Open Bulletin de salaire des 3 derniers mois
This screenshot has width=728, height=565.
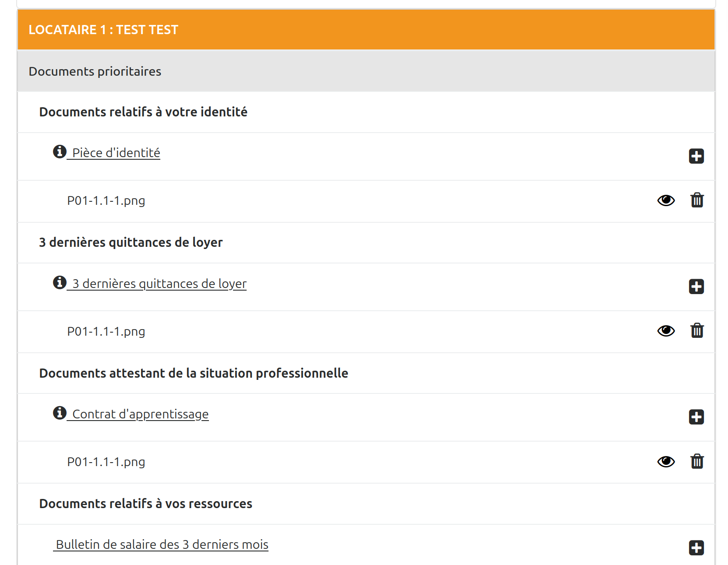pyautogui.click(x=162, y=544)
